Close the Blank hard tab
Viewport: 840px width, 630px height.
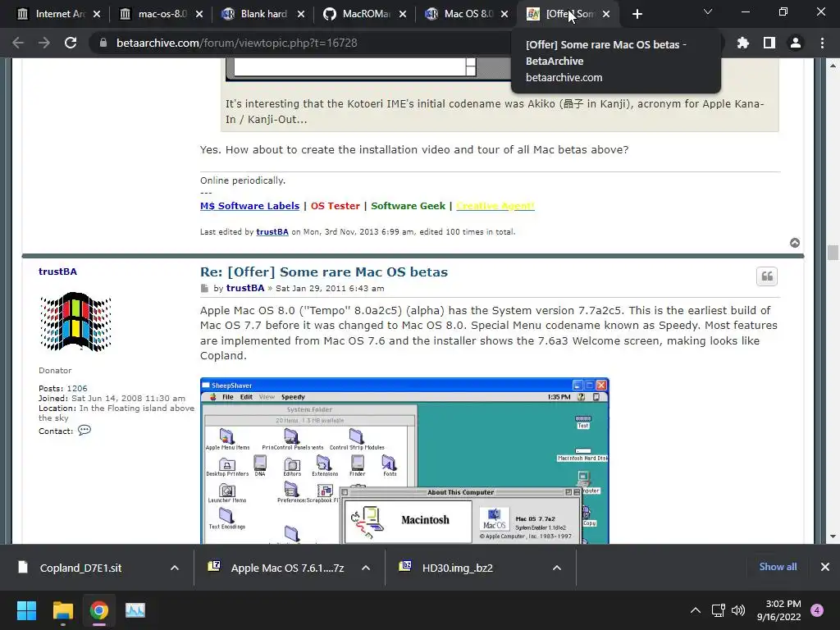[300, 14]
